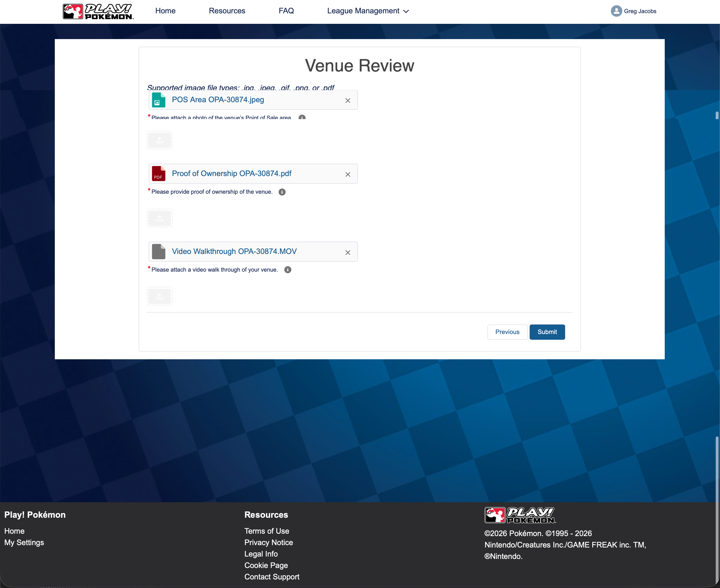Image resolution: width=720 pixels, height=588 pixels.
Task: Click the info icon beside proof of ownership label
Action: (282, 192)
